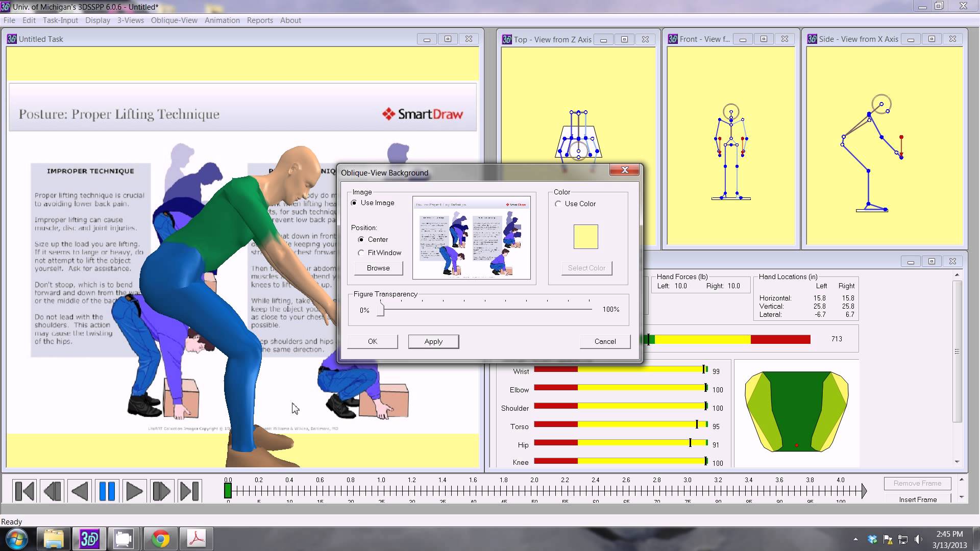Click the Torso strength percentile bar
Image resolution: width=980 pixels, height=551 pixels.
[x=621, y=424]
